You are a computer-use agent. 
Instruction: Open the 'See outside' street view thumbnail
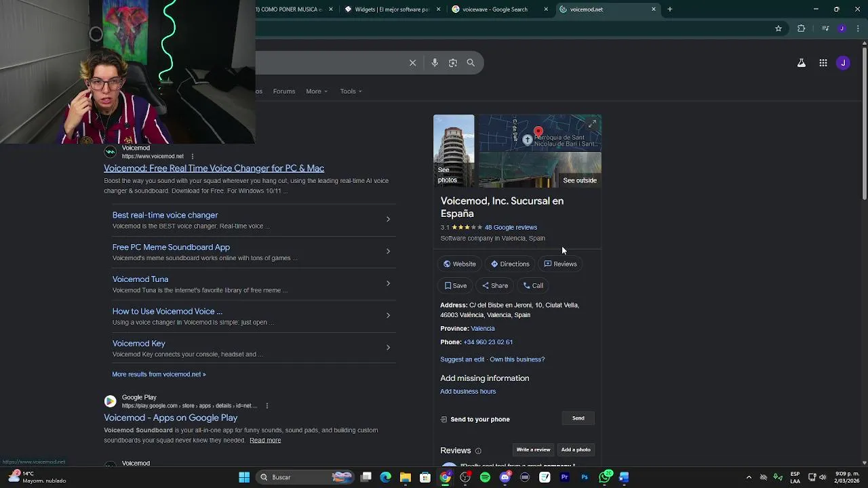540,169
